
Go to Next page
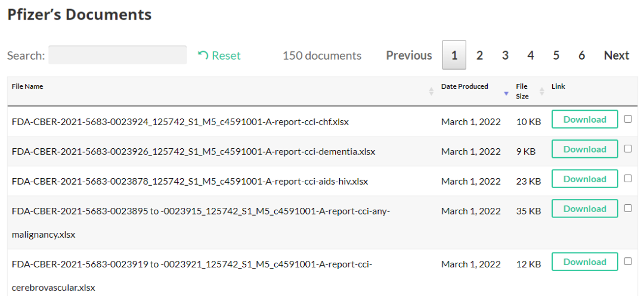point(617,55)
